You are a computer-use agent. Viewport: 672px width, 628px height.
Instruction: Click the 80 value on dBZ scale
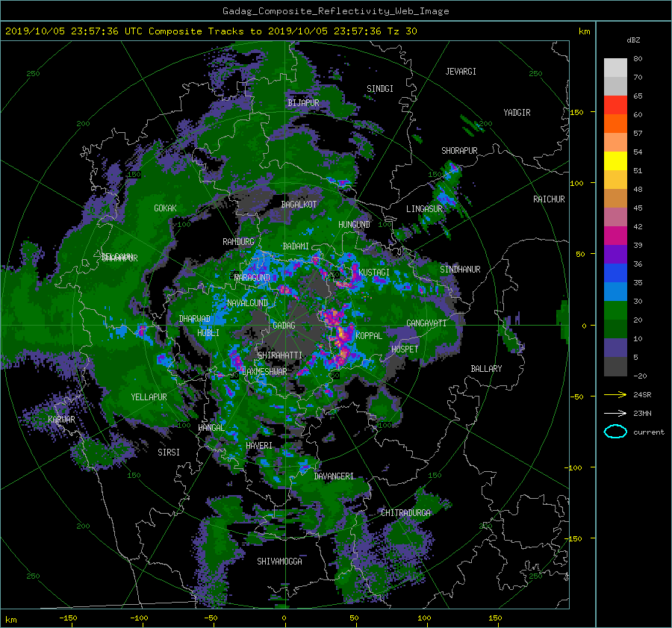(x=638, y=59)
